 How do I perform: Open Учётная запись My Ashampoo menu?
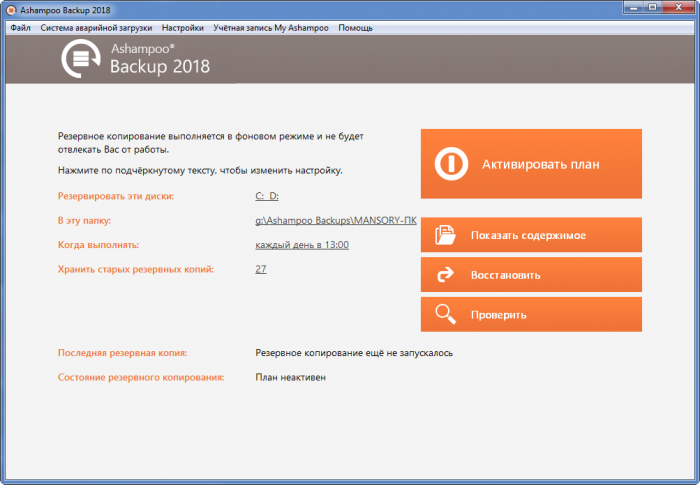(x=271, y=28)
